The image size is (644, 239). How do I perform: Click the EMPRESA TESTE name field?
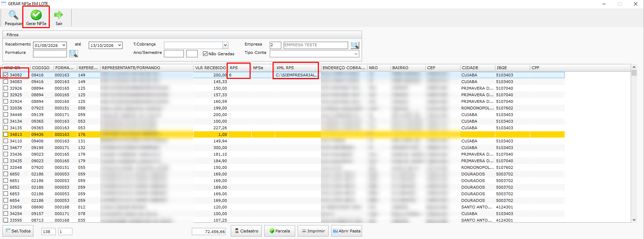pyautogui.click(x=316, y=45)
